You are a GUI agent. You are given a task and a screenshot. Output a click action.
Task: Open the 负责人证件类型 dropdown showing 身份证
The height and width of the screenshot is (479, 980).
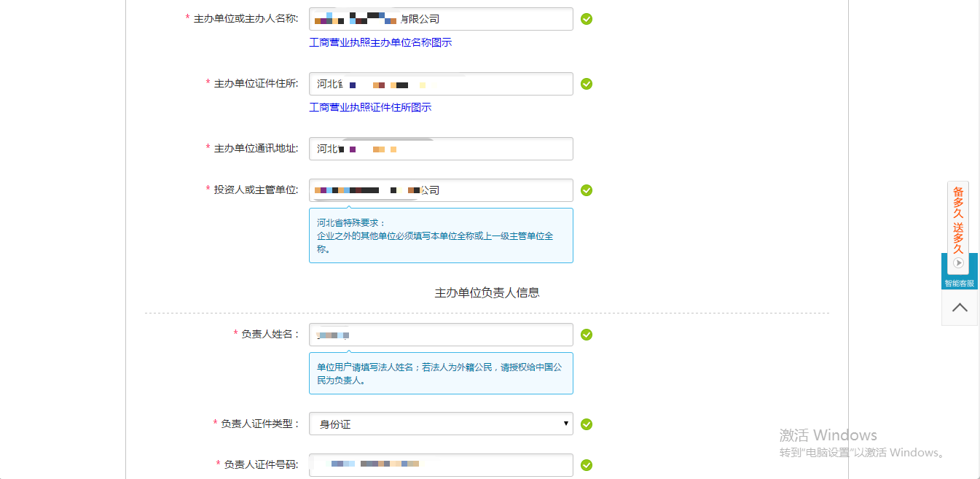(441, 424)
